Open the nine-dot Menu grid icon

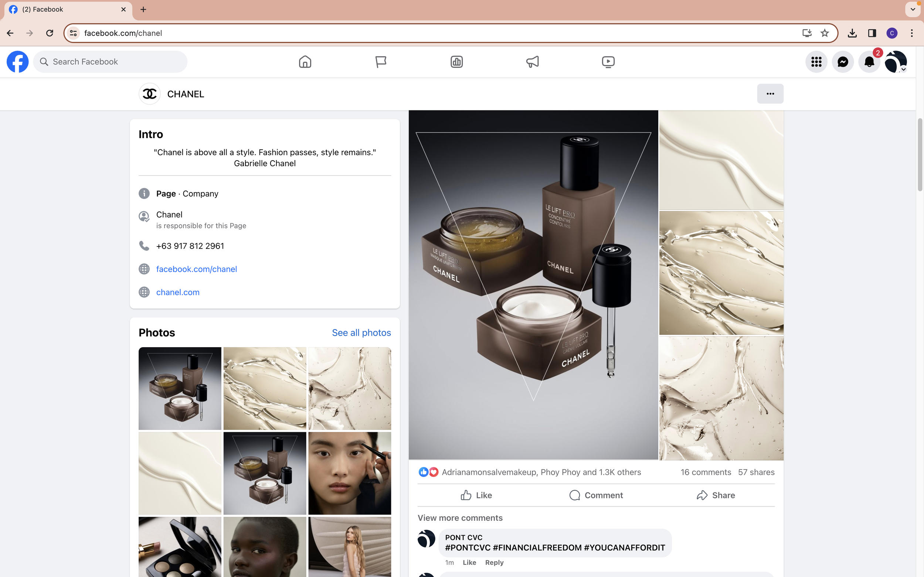click(816, 62)
